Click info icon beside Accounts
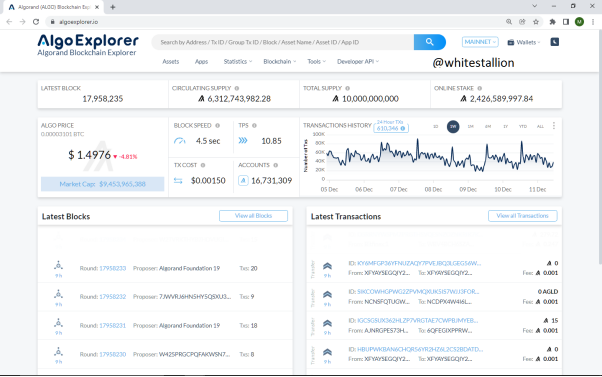 276,165
